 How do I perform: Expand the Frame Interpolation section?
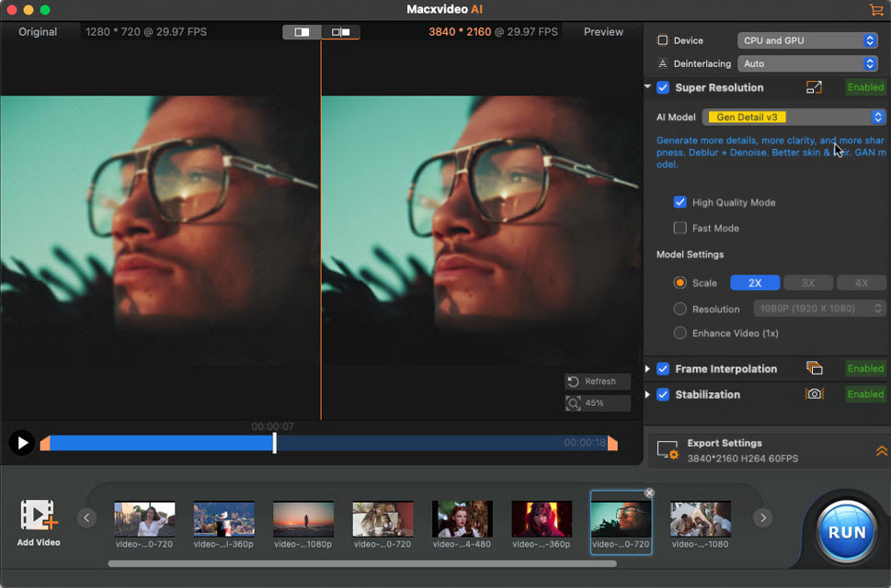[647, 369]
